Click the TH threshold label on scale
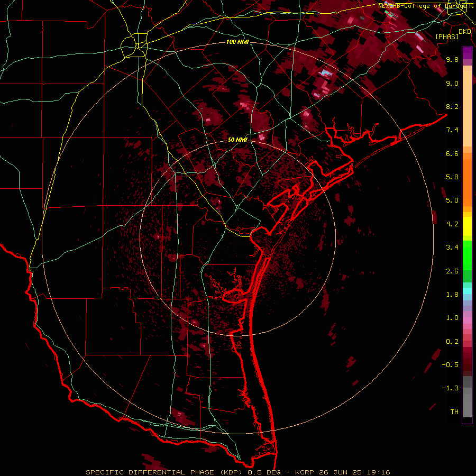 [x=454, y=412]
